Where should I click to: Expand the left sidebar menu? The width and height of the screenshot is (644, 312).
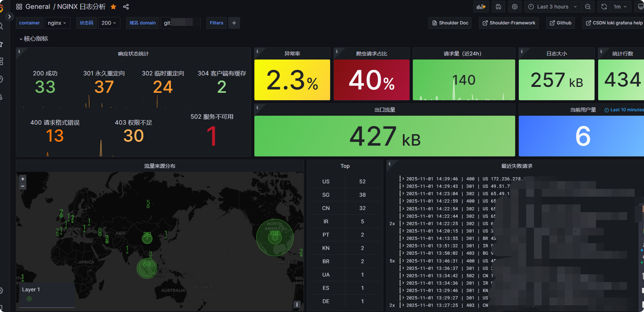click(x=9, y=17)
